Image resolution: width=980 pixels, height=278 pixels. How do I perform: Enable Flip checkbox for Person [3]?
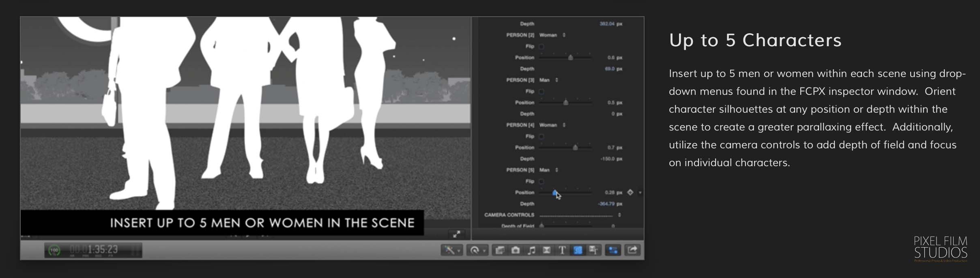(542, 92)
